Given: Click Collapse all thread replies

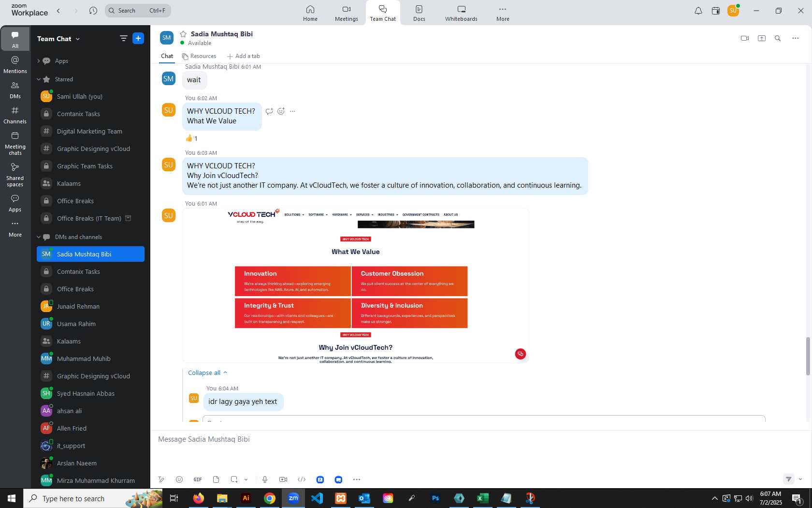Looking at the screenshot, I should coord(207,373).
